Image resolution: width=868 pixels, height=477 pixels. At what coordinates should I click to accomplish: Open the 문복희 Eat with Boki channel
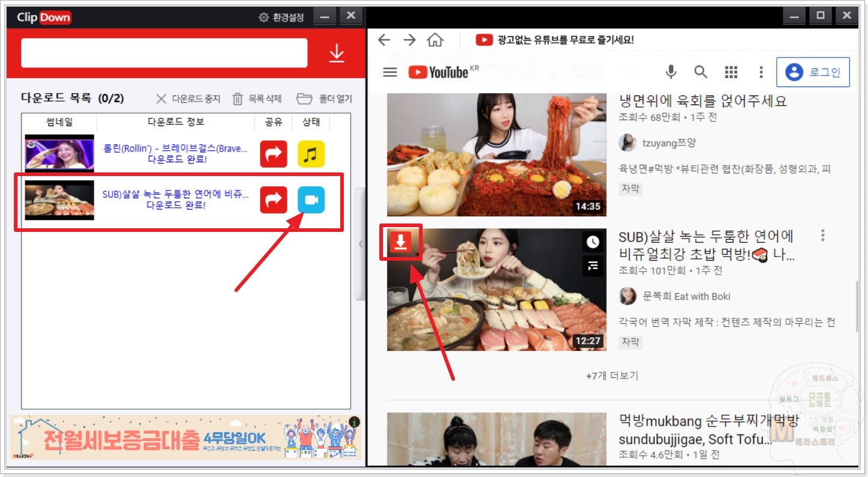687,296
